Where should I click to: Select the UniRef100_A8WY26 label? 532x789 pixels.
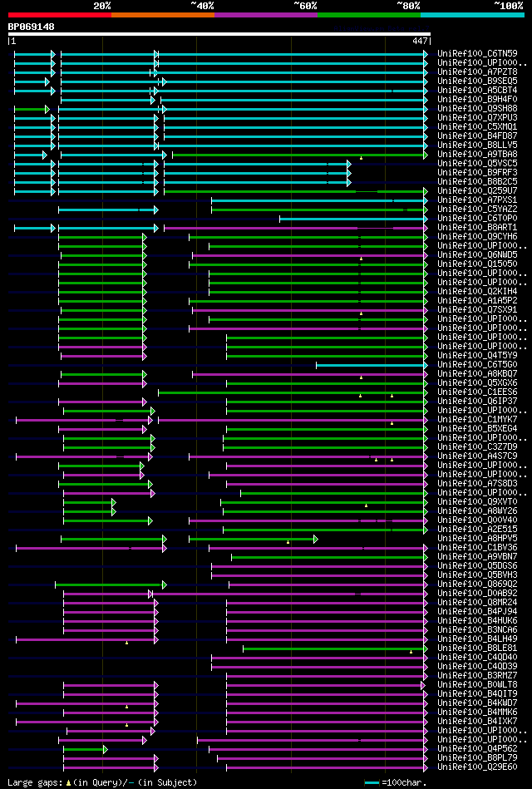tap(477, 511)
